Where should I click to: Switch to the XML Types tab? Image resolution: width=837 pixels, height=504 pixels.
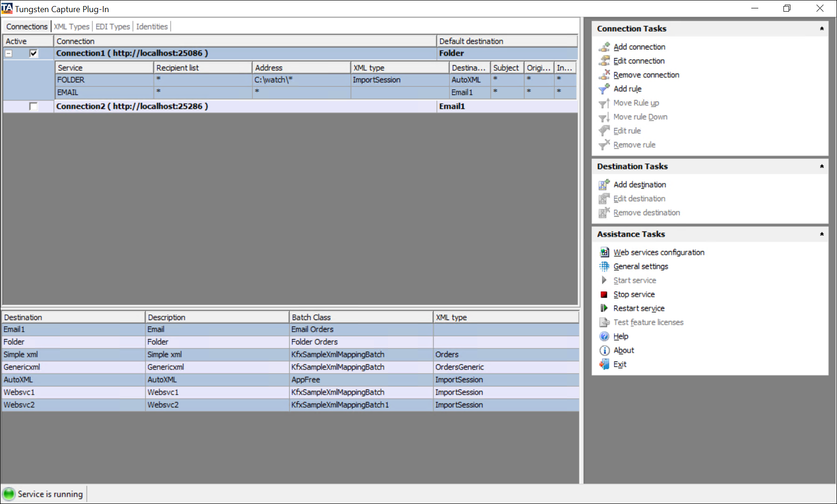(71, 27)
